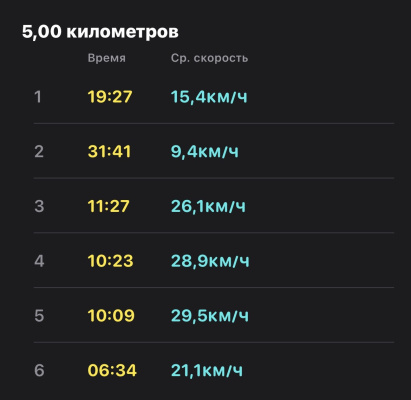Click the 19:27 time value
The image size is (411, 400).
coord(110,97)
